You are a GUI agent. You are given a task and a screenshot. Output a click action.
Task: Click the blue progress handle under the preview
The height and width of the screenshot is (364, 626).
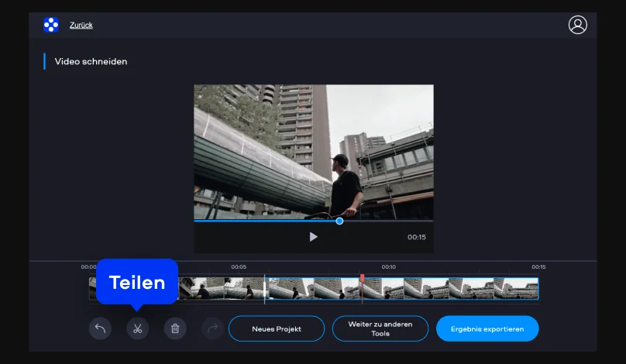tap(339, 221)
